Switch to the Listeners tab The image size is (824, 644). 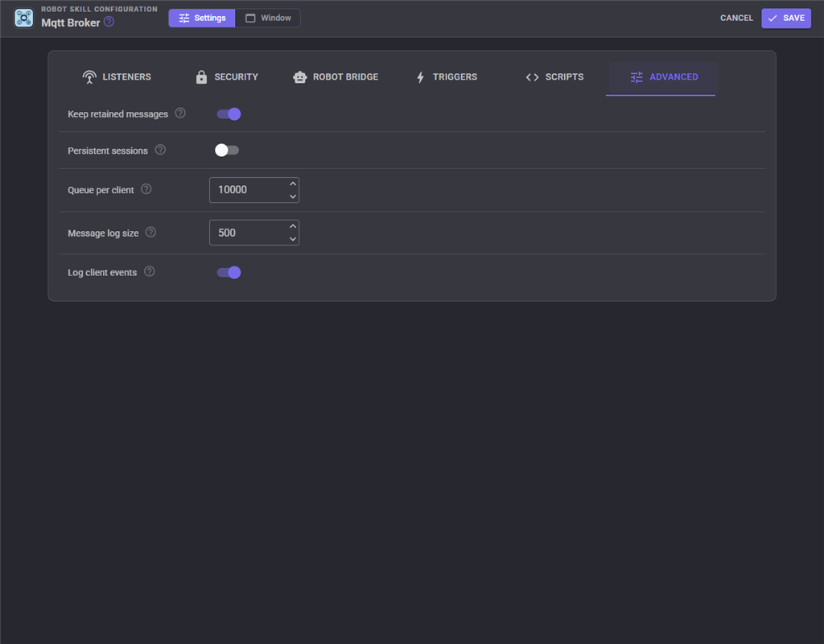[x=117, y=77]
